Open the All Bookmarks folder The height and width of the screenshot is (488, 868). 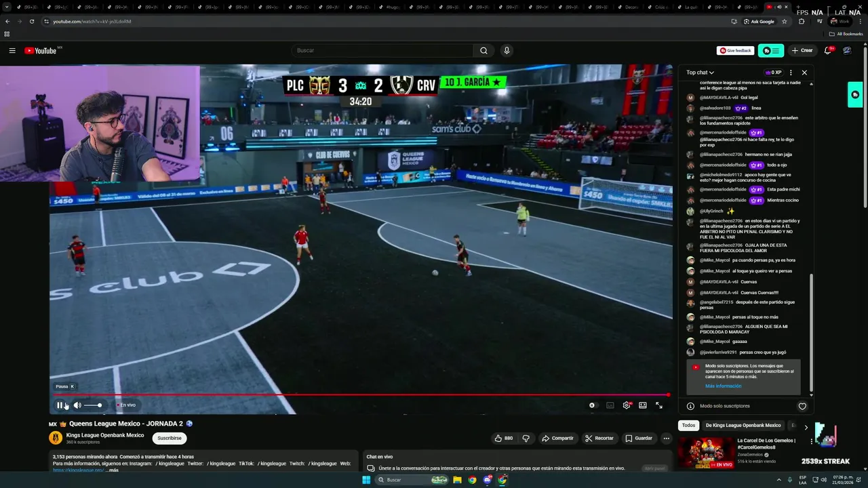click(846, 34)
